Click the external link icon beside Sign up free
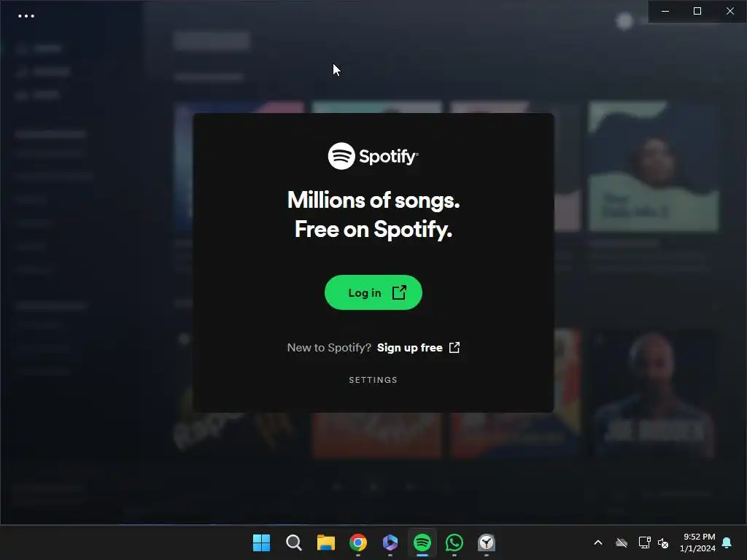The image size is (747, 560). (454, 347)
